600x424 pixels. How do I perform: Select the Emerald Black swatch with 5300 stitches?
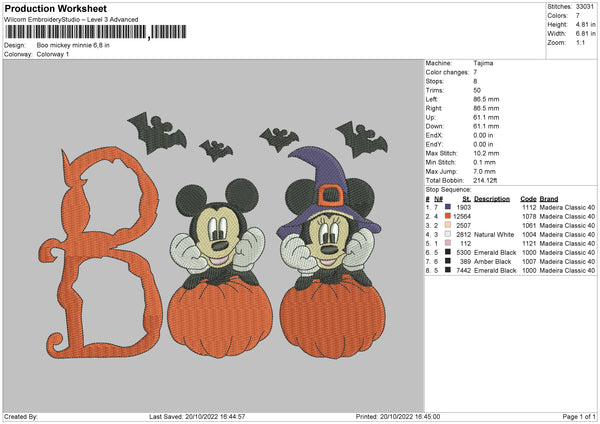(447, 252)
